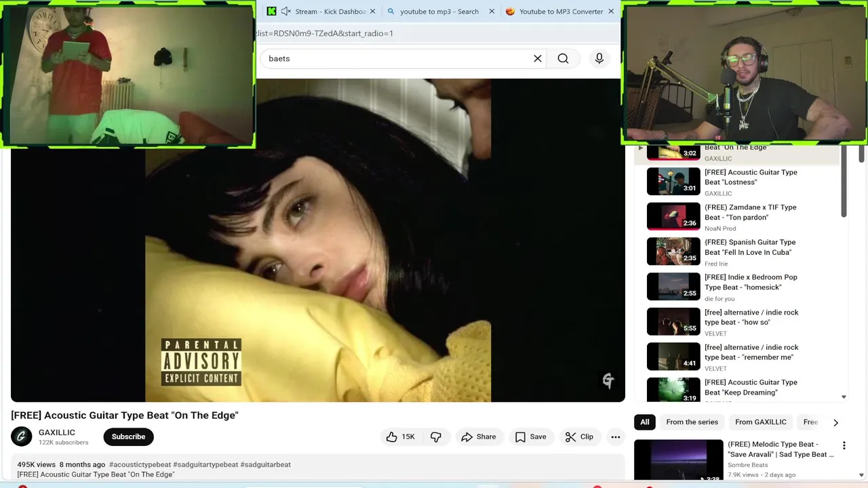
Task: Click the "122K subscribers" text
Action: (x=63, y=443)
